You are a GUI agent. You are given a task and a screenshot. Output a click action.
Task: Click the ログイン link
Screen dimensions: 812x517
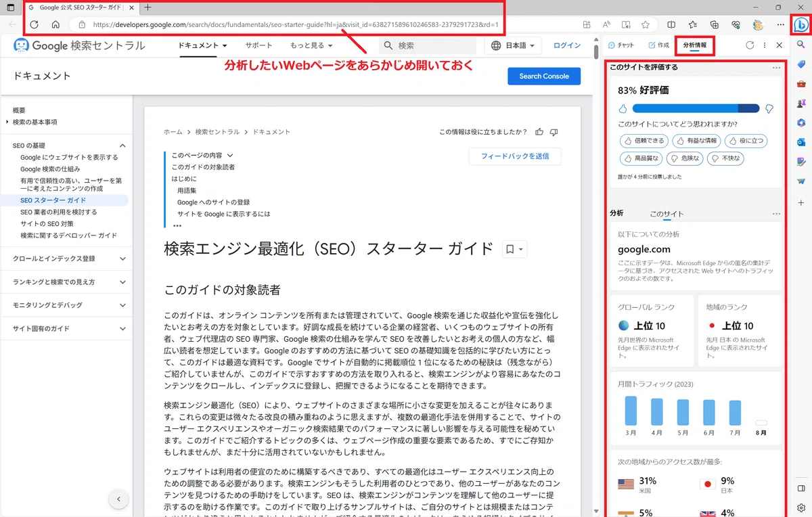(567, 45)
